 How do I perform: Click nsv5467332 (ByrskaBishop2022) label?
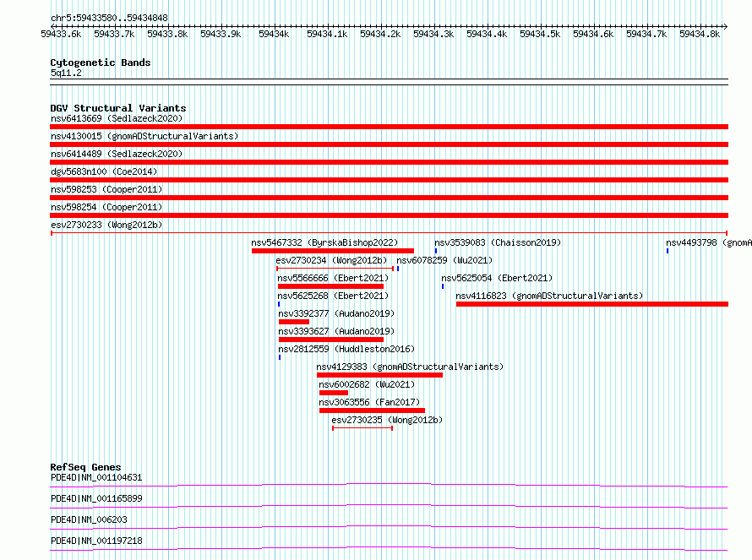pyautogui.click(x=324, y=242)
